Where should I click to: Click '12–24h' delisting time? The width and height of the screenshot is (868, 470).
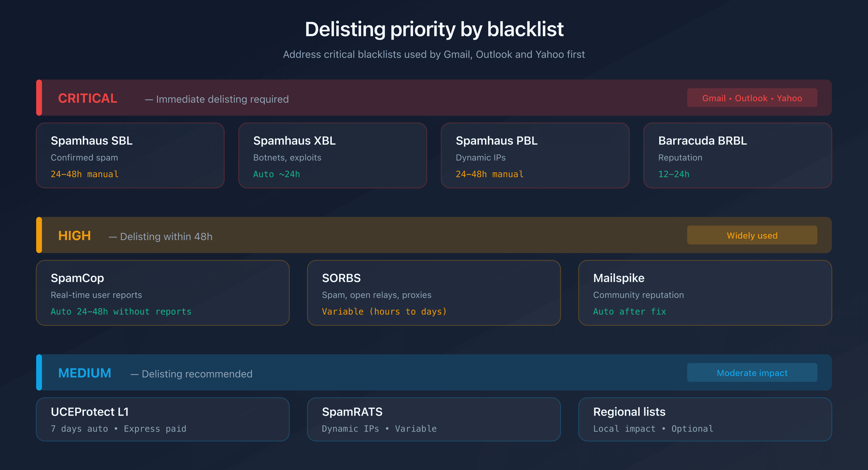pyautogui.click(x=674, y=174)
